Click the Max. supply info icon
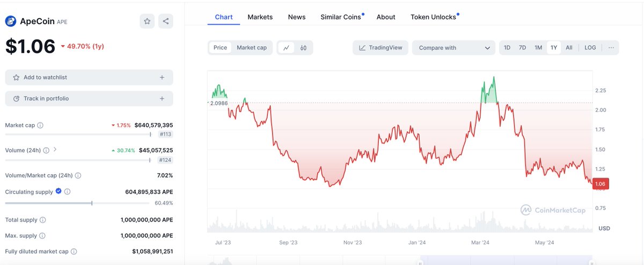The image size is (644, 265). [x=42, y=236]
